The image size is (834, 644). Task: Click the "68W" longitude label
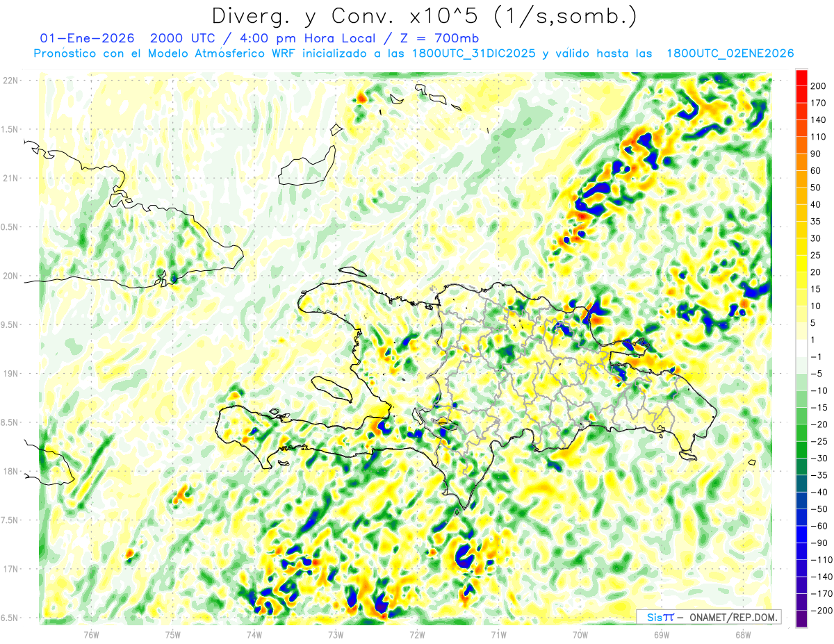[x=743, y=635]
